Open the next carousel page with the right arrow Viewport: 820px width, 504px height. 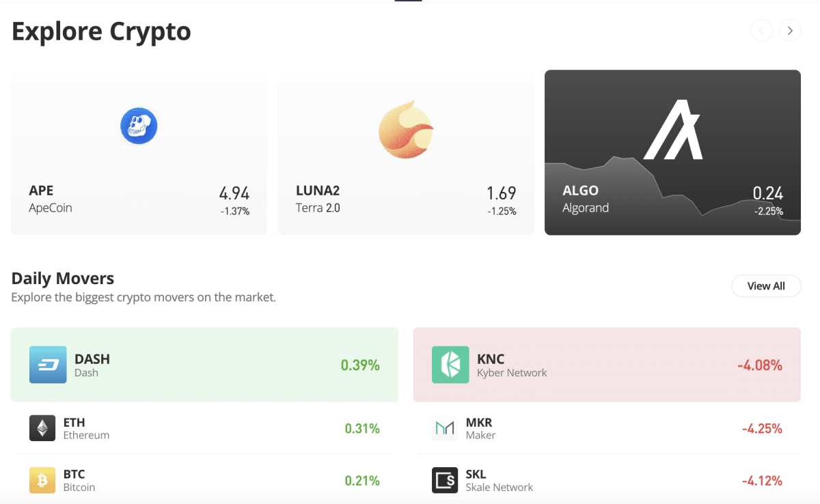click(x=790, y=30)
